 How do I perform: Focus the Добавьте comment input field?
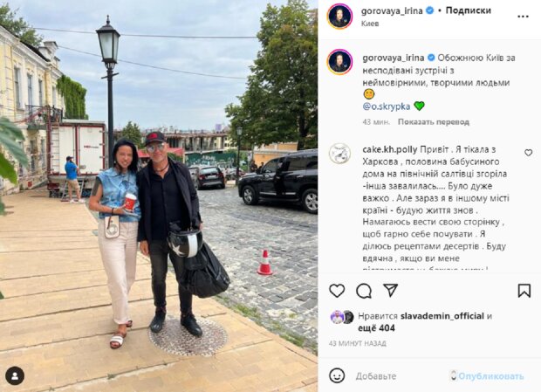401,375
